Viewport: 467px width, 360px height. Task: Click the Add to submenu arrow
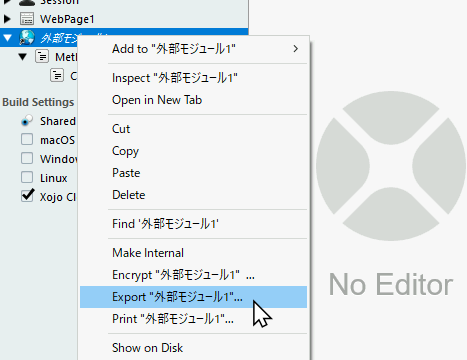tap(295, 49)
